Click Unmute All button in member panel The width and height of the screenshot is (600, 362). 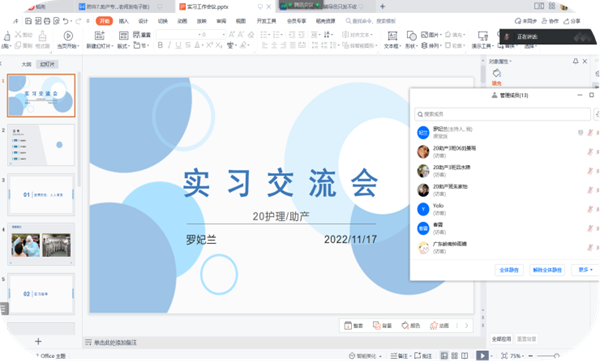pyautogui.click(x=547, y=270)
